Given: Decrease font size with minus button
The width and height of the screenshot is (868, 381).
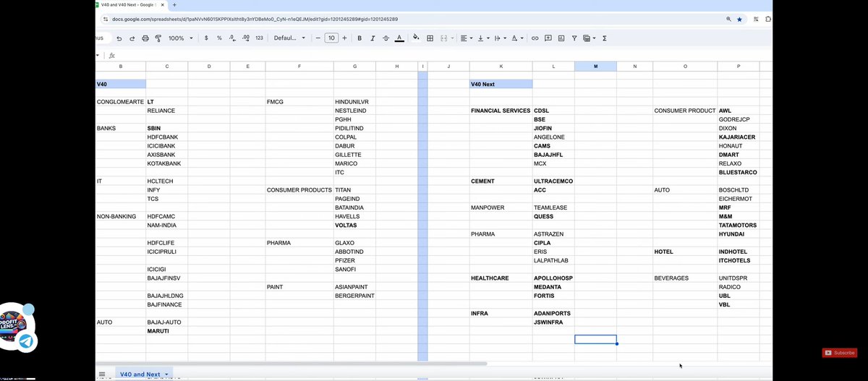Looking at the screenshot, I should [318, 38].
